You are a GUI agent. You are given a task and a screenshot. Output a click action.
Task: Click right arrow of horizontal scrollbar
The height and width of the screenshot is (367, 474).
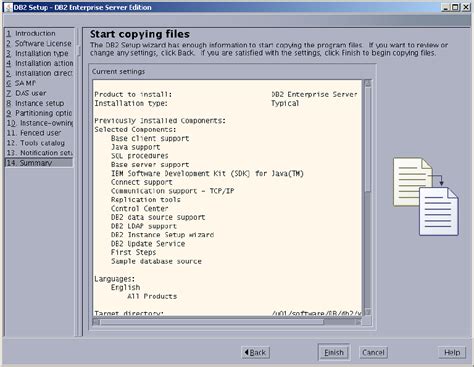click(358, 322)
